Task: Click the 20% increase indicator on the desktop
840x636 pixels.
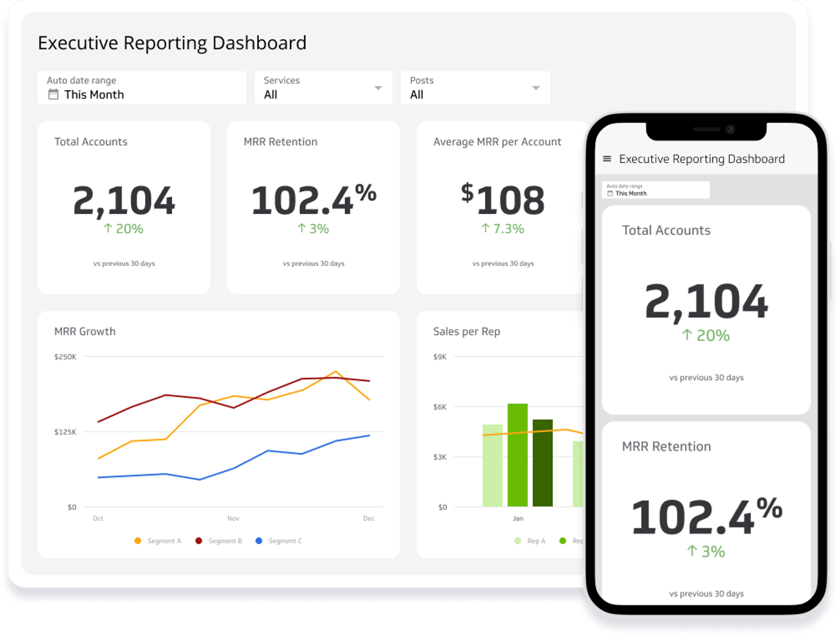Action: click(124, 228)
